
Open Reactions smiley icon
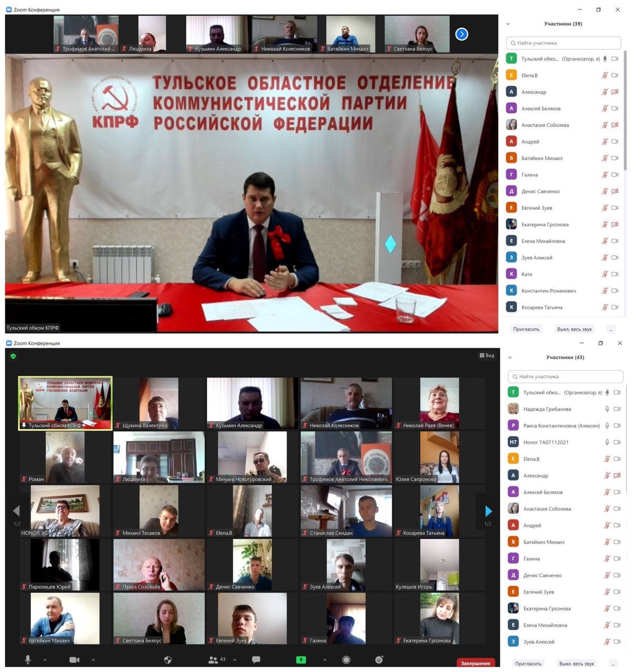point(379,659)
